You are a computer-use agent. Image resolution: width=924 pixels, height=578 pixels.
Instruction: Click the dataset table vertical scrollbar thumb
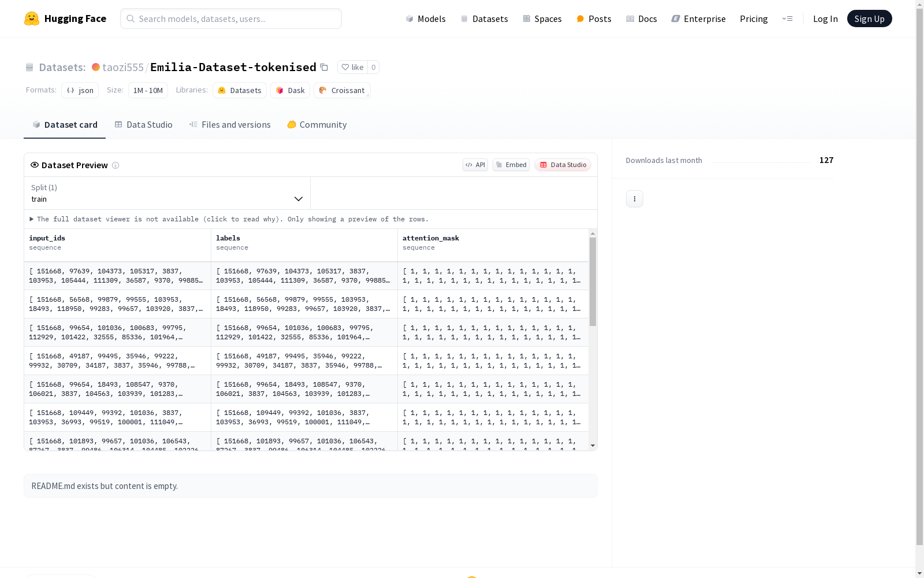(593, 281)
